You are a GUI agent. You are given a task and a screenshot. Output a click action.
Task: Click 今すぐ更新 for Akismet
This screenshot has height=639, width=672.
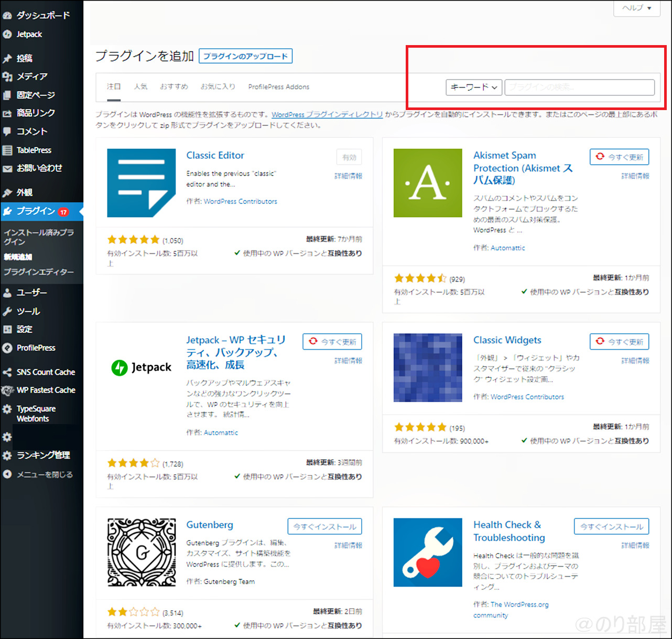coord(620,157)
